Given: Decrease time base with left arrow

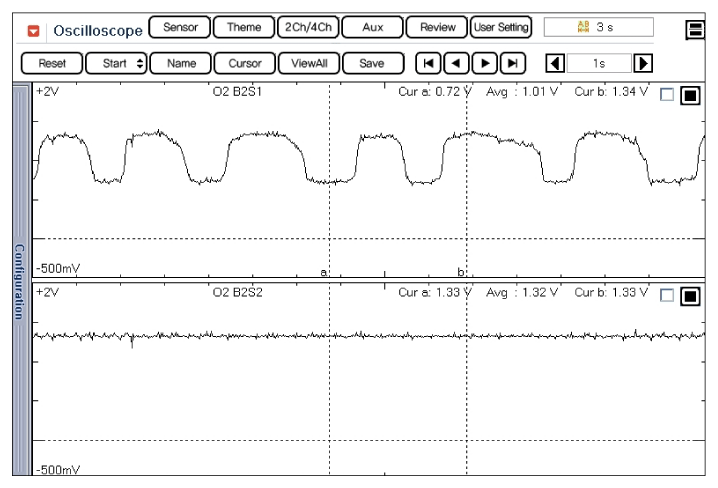Looking at the screenshot, I should [x=554, y=63].
